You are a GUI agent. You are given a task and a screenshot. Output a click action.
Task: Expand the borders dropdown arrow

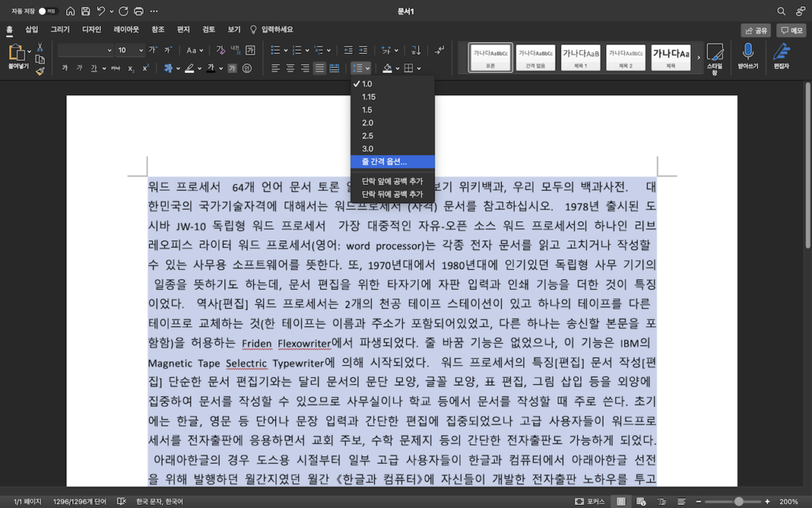pyautogui.click(x=419, y=68)
